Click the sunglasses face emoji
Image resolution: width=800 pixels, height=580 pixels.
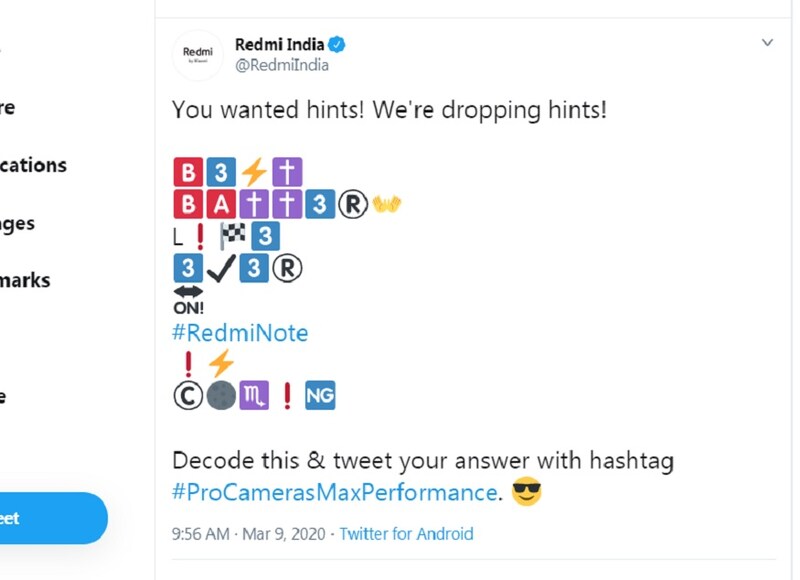tap(526, 492)
